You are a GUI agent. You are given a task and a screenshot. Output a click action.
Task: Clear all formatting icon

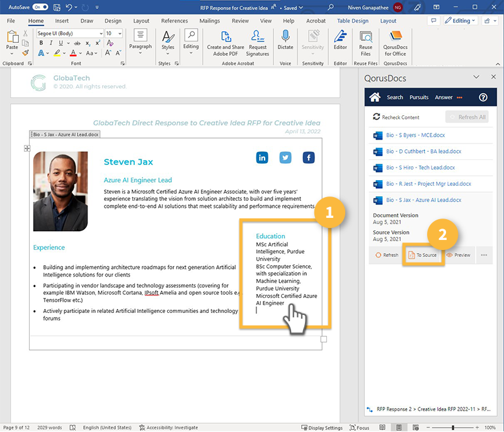(110, 43)
